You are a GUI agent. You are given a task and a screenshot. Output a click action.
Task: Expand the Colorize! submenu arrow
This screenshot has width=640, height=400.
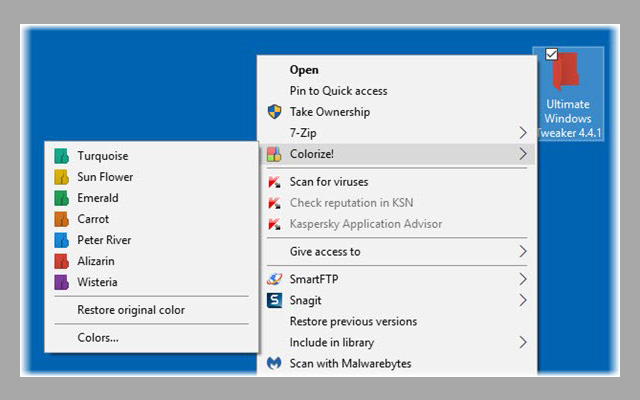(x=523, y=154)
